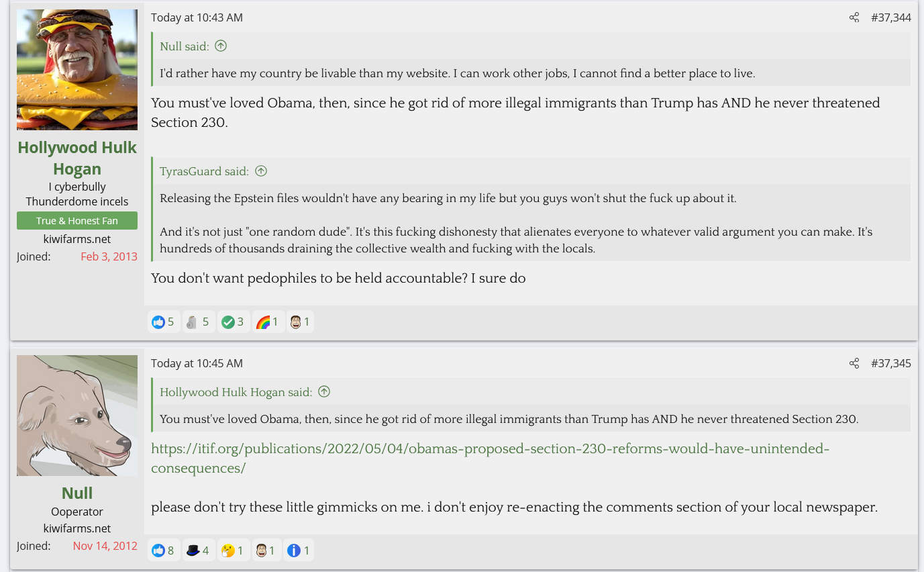This screenshot has width=924, height=572.
Task: Click the rainbow reaction icon
Action: [x=263, y=322]
